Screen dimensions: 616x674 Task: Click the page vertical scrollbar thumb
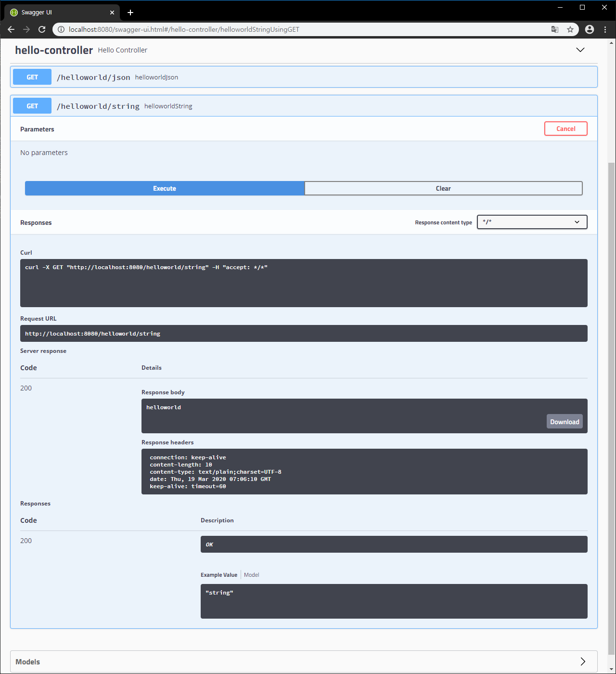tap(611, 408)
